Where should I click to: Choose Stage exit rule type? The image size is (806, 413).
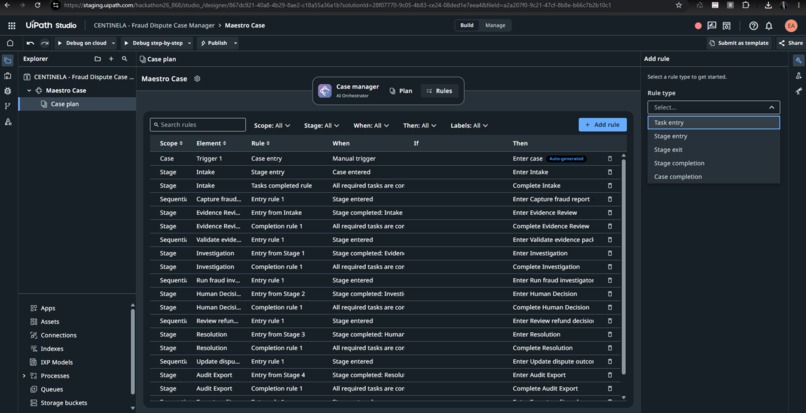point(713,150)
